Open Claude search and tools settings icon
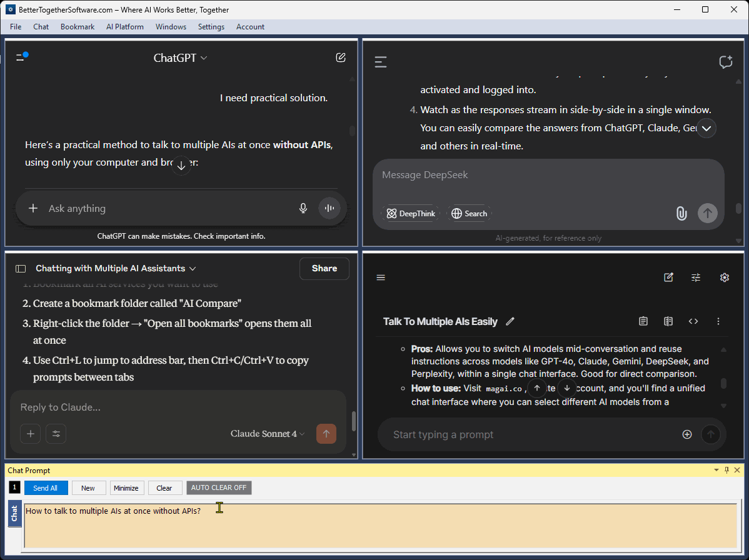749x560 pixels. tap(56, 434)
